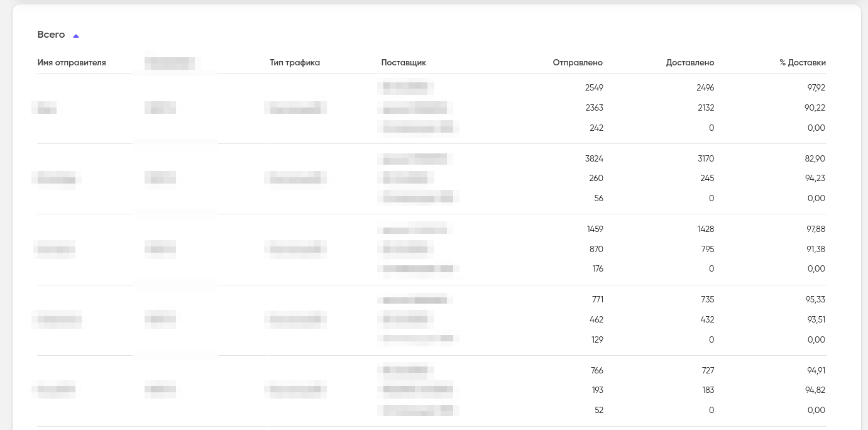Select the sent value 2549
The width and height of the screenshot is (868, 430).
pyautogui.click(x=594, y=87)
